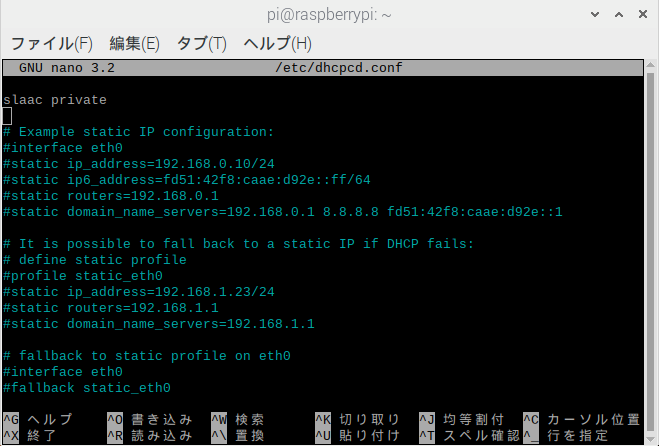Click the '#static ip_address=192.168.0.10/24' line

tap(139, 164)
